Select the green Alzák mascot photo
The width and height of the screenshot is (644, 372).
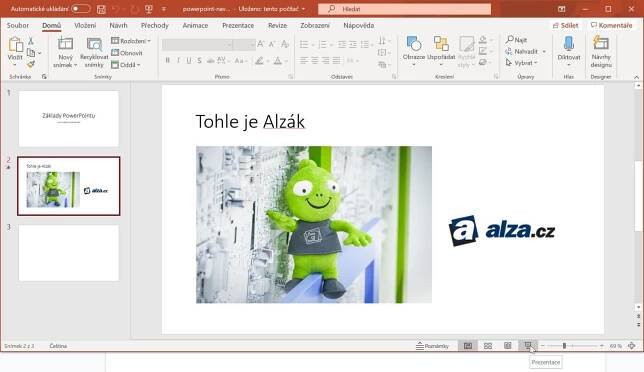314,225
